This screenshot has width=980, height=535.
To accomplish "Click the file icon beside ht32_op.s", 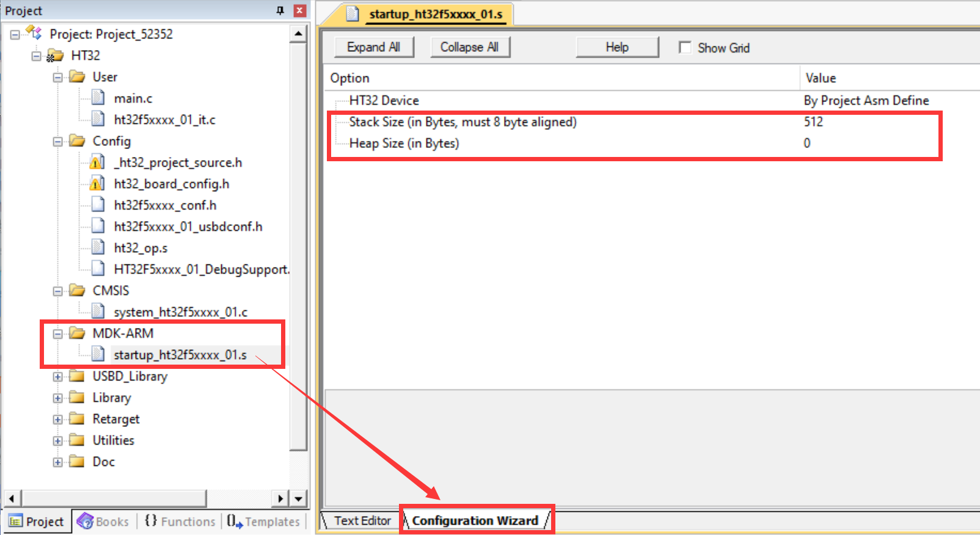I will (x=98, y=247).
